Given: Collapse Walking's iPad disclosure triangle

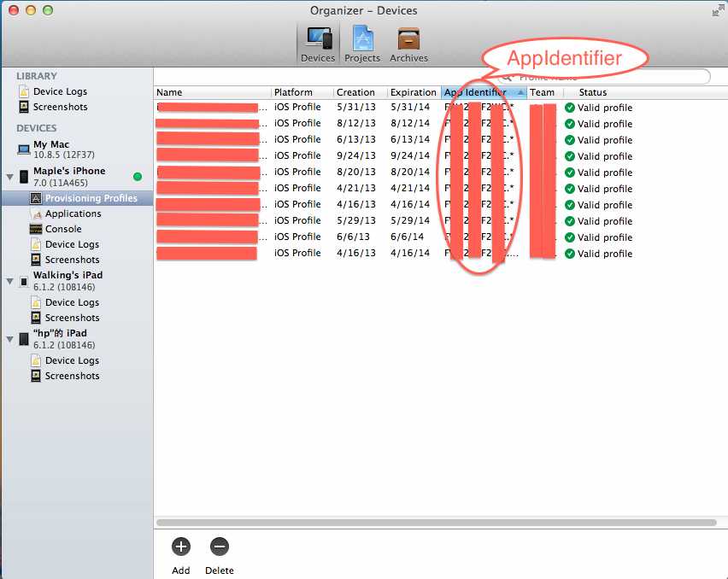Looking at the screenshot, I should (9, 281).
